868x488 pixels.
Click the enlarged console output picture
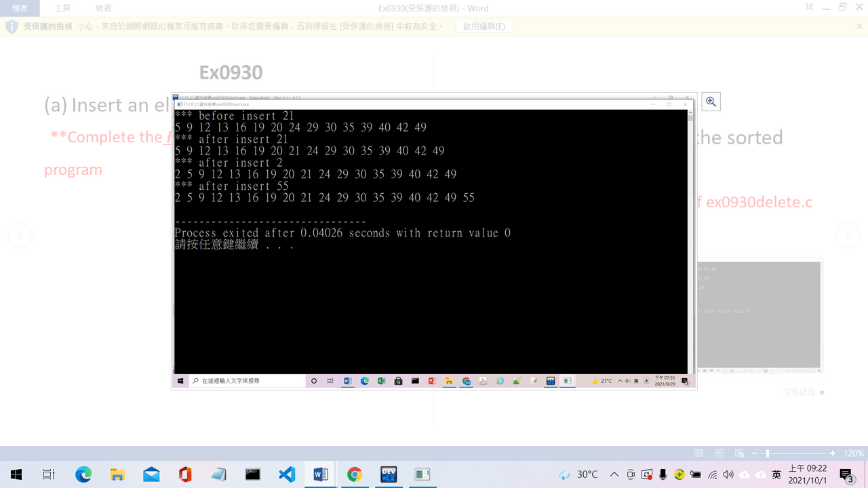point(434,241)
